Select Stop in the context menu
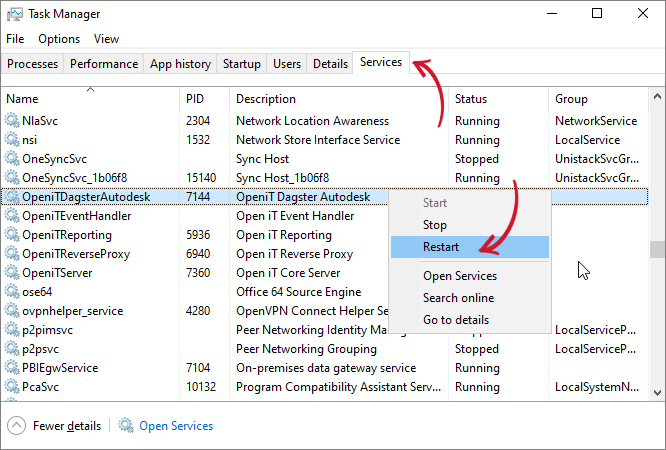This screenshot has width=666, height=450. click(435, 225)
